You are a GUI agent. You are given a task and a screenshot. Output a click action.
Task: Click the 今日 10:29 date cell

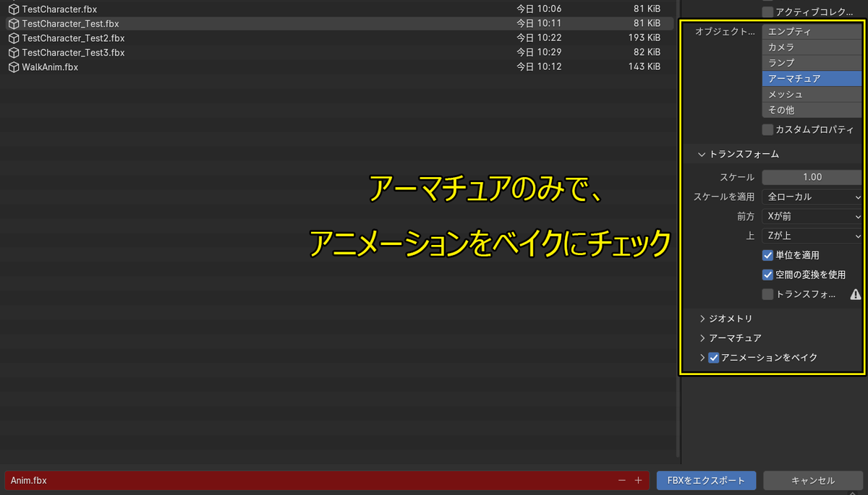point(539,53)
